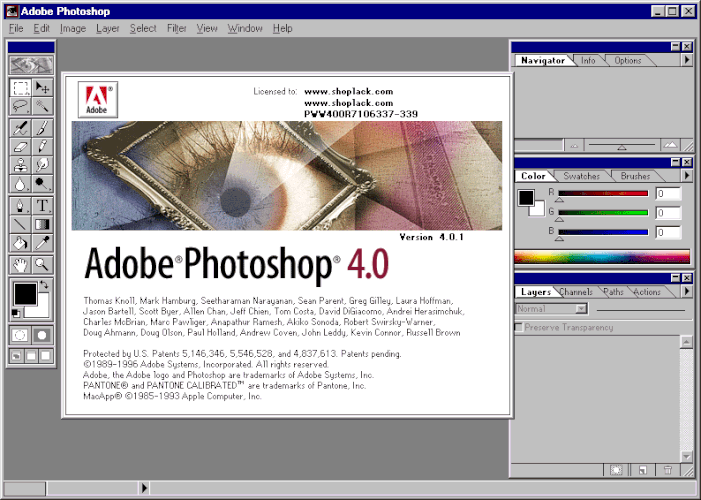Select the Rectangular Marquee tool

20,87
